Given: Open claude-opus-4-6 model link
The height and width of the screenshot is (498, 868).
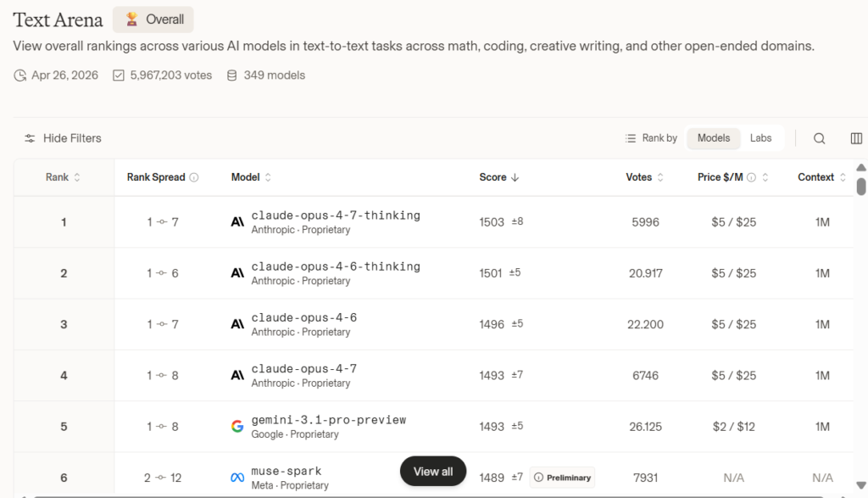Looking at the screenshot, I should (304, 317).
